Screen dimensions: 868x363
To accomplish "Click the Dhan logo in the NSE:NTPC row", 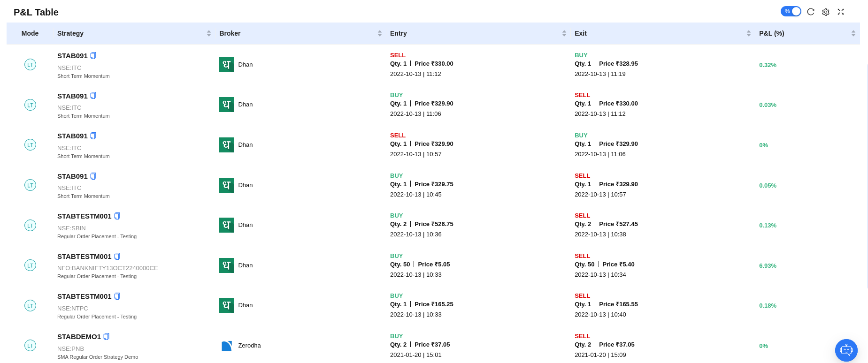I will [x=227, y=305].
